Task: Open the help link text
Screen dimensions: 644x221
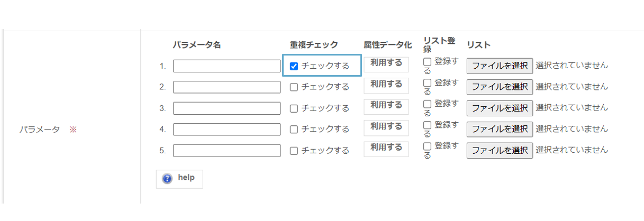Action: 186,178
